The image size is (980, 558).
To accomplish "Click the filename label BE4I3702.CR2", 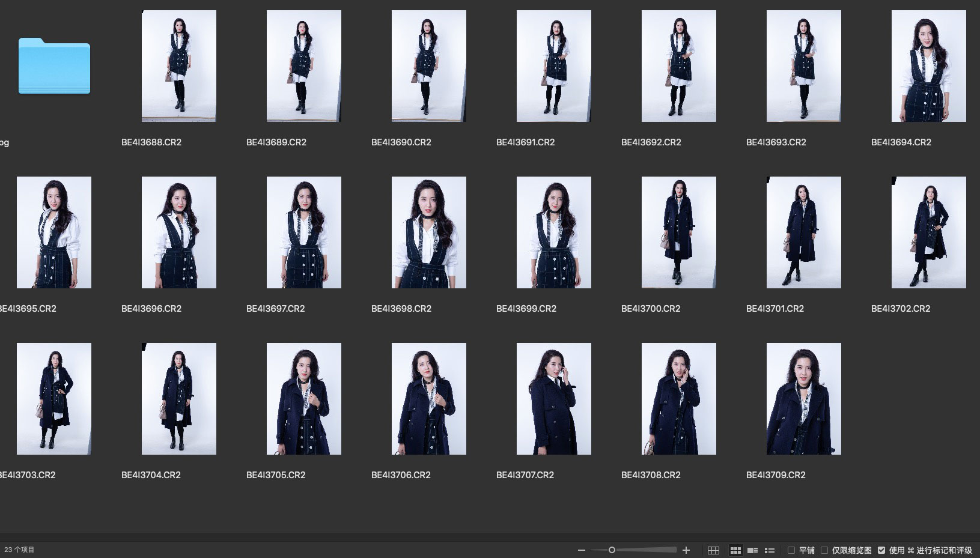I will click(x=900, y=309).
